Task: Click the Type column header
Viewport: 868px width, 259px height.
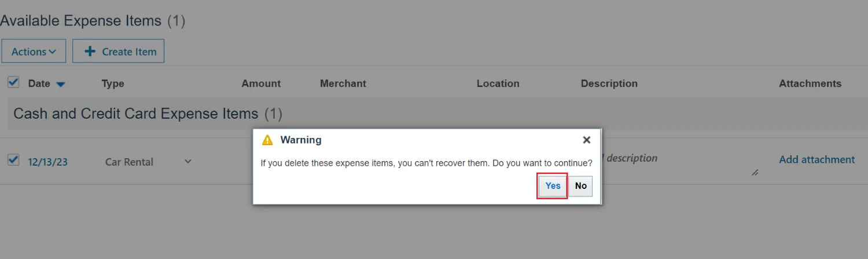Action: (x=113, y=83)
